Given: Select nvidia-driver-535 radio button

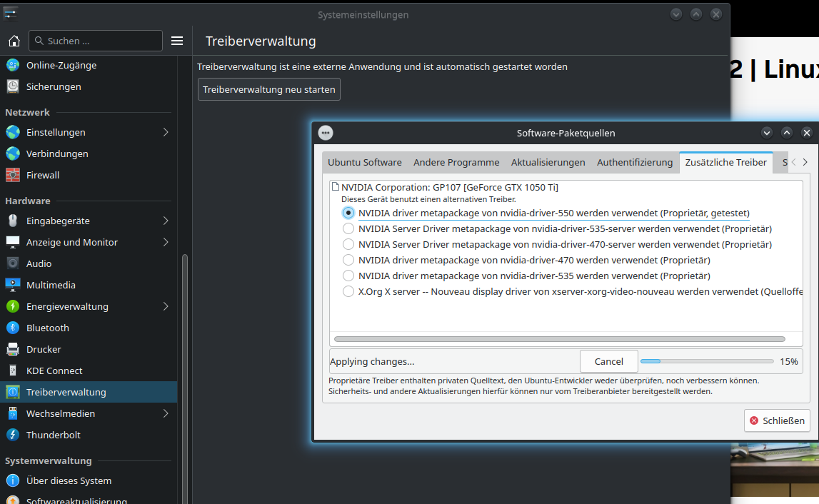Looking at the screenshot, I should coord(348,276).
